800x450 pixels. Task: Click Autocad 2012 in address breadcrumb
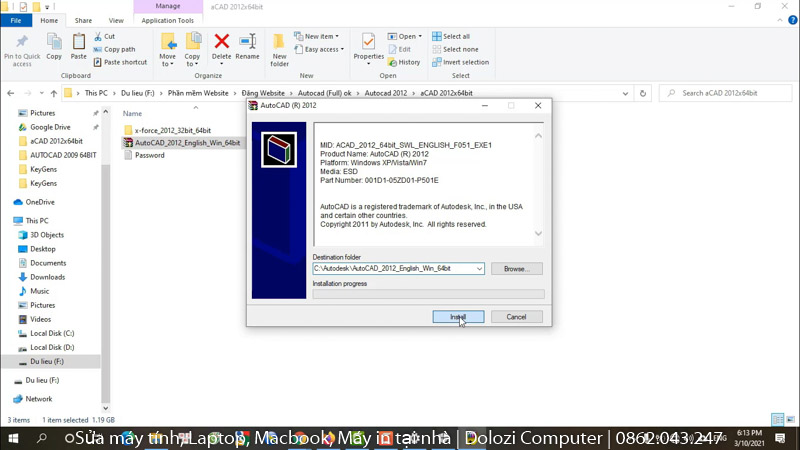(386, 93)
